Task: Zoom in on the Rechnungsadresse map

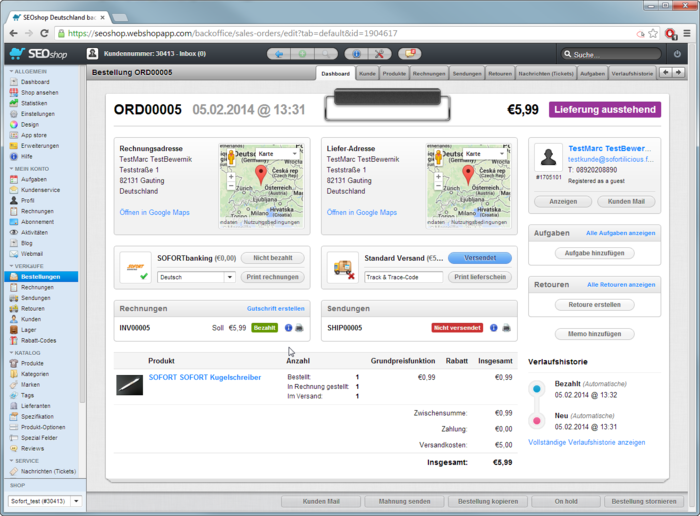Action: click(231, 177)
